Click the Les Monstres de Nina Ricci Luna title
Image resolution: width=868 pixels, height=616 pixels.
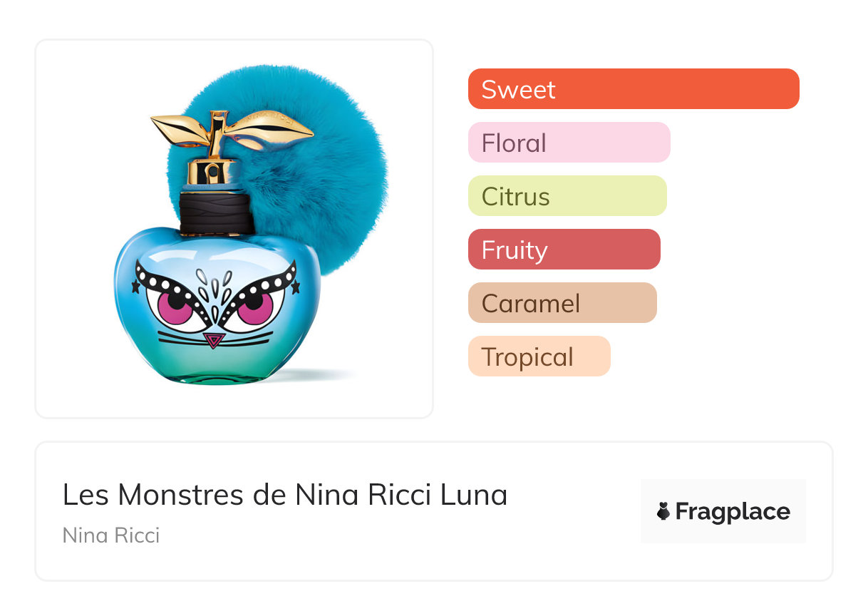point(285,494)
